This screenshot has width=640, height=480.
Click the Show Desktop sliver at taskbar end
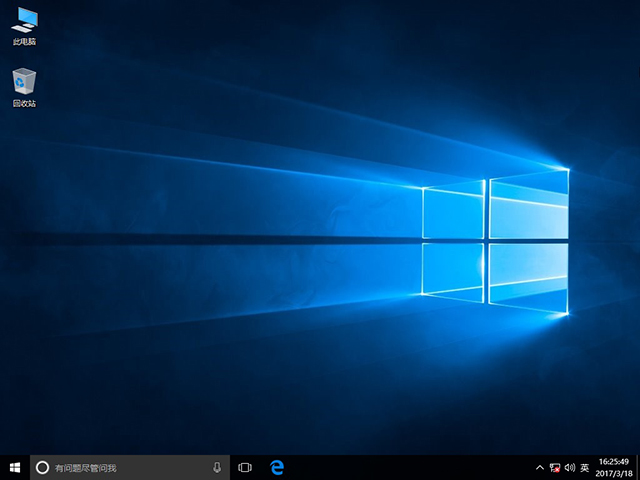638,467
